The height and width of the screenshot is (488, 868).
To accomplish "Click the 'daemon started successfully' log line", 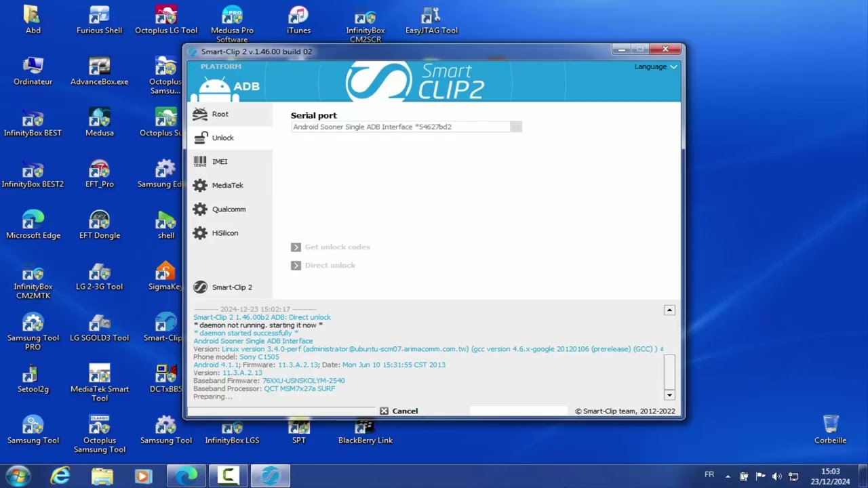I will [246, 333].
